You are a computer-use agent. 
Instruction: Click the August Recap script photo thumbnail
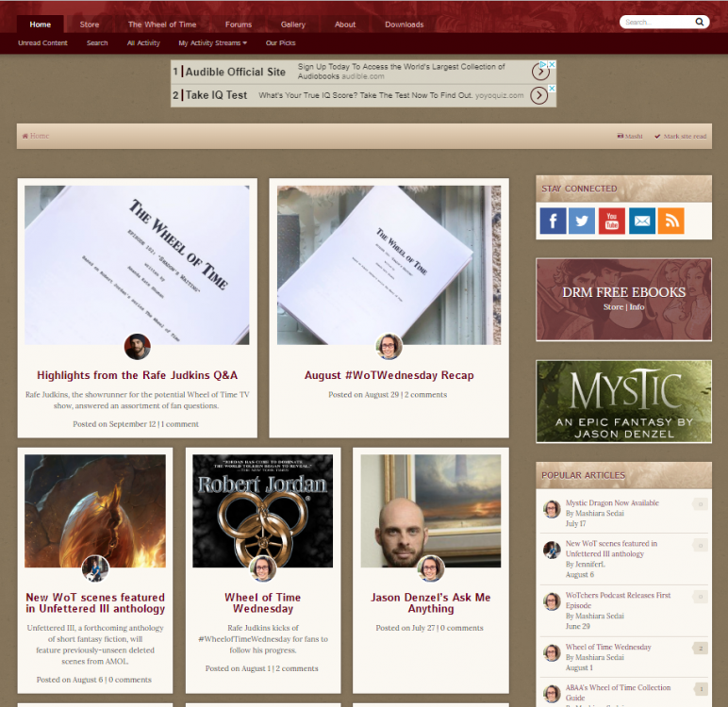(389, 265)
